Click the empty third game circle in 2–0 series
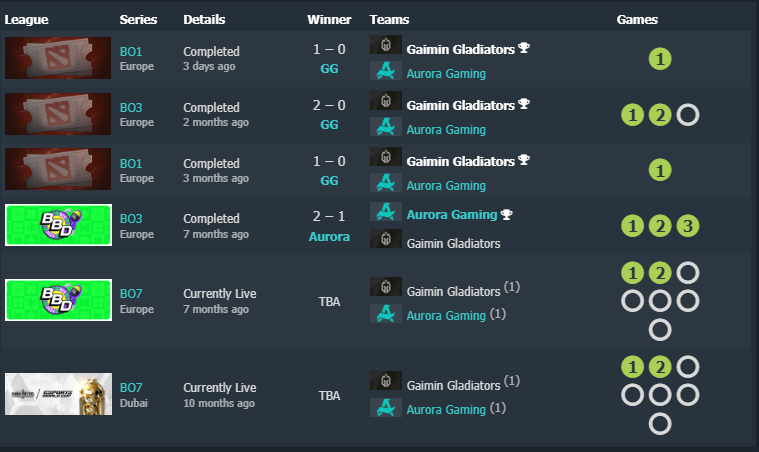The height and width of the screenshot is (452, 759). pyautogui.click(x=687, y=115)
